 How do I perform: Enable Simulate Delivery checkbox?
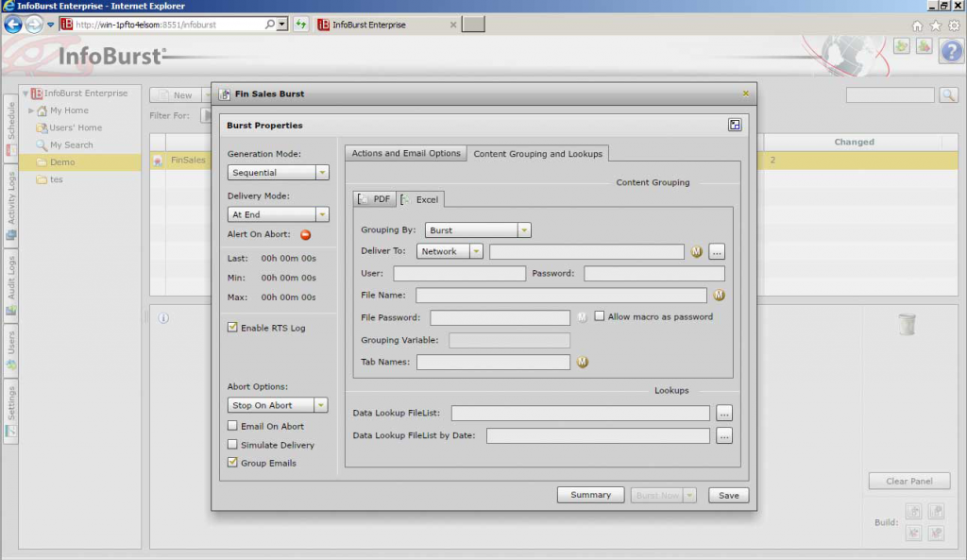(232, 444)
